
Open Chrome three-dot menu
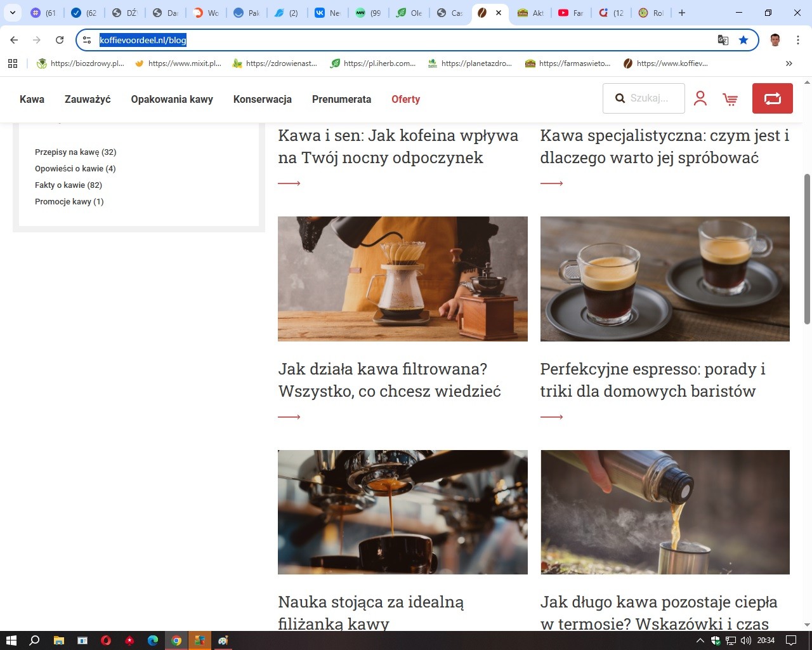(797, 40)
